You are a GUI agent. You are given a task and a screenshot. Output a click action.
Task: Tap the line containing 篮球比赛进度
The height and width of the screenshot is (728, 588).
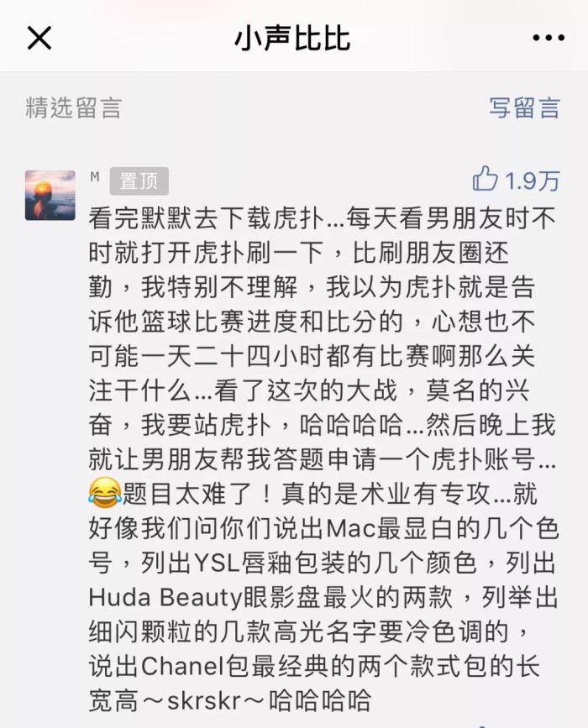(x=312, y=322)
